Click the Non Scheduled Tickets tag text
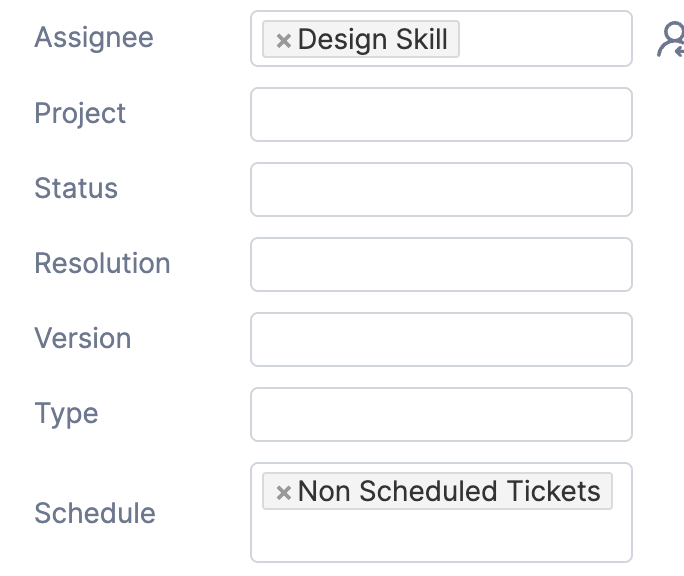 point(449,492)
